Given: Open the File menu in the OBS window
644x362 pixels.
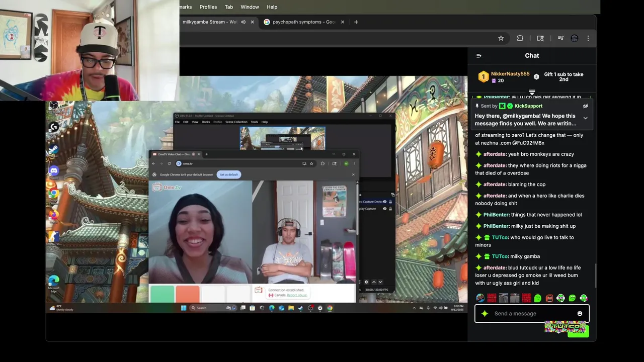Looking at the screenshot, I should coord(177,122).
